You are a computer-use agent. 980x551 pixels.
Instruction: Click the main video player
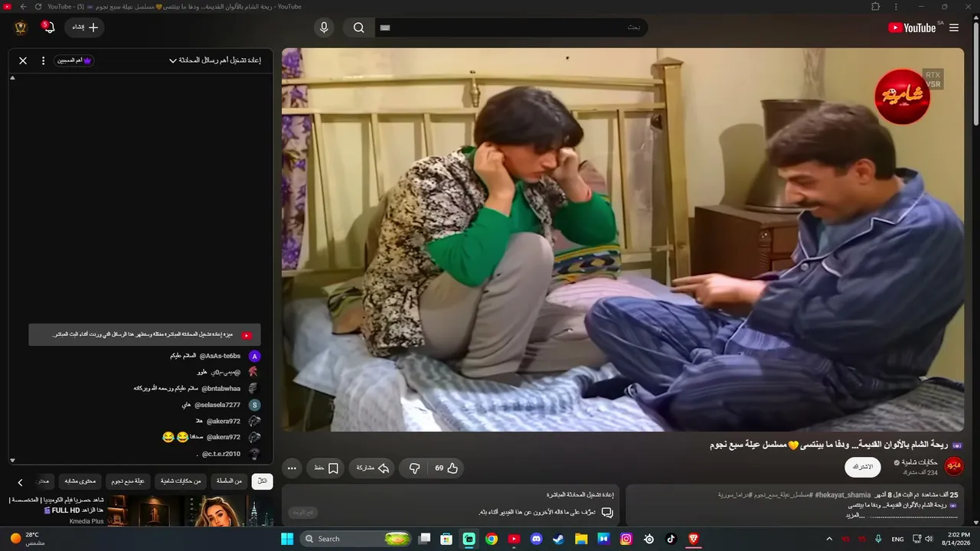622,240
